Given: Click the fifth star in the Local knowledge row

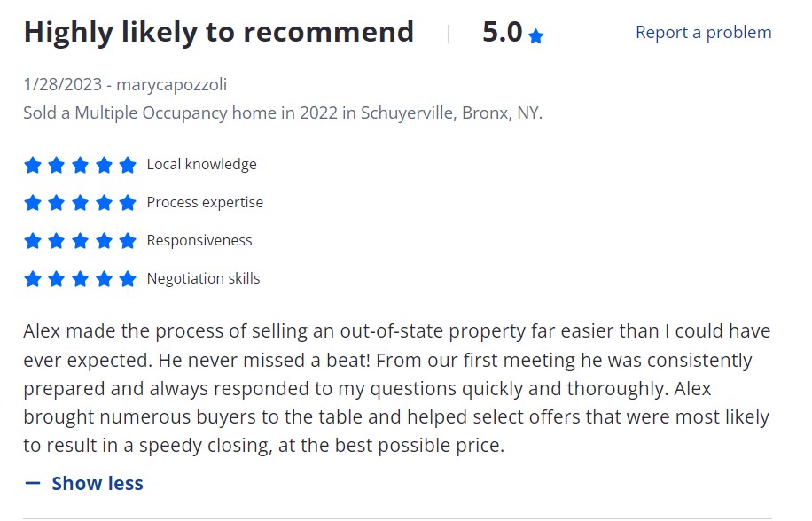Looking at the screenshot, I should [x=128, y=165].
